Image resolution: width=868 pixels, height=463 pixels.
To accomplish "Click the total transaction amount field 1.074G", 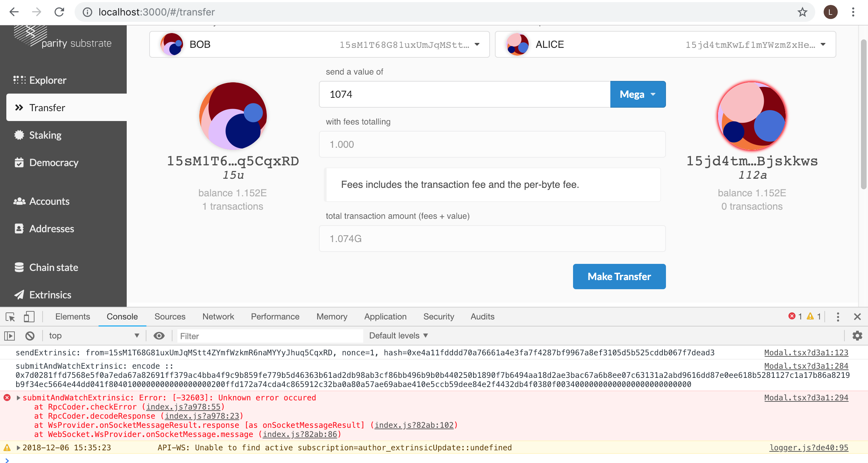I will click(x=492, y=239).
